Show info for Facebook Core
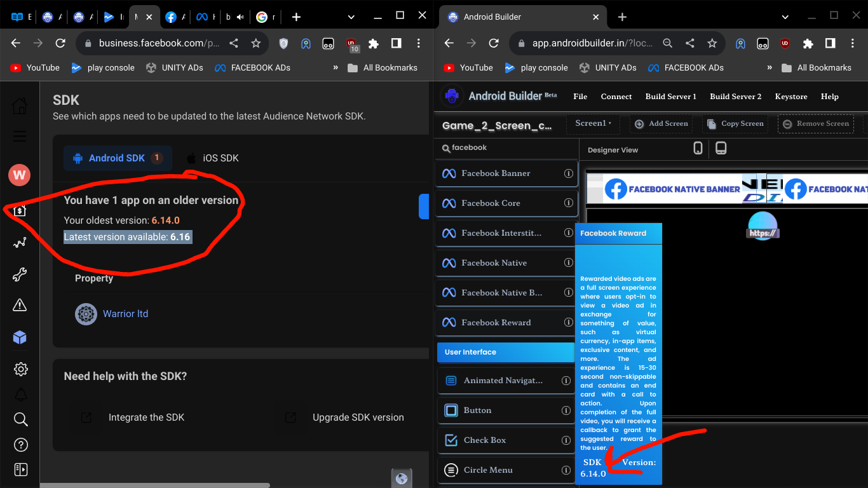The image size is (868, 488). click(569, 203)
